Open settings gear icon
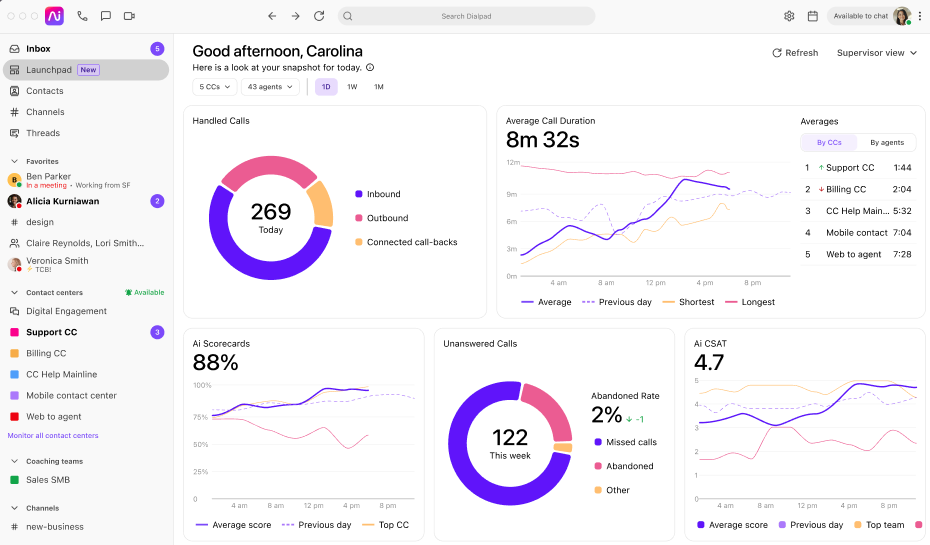This screenshot has height=545, width=930. tap(789, 16)
